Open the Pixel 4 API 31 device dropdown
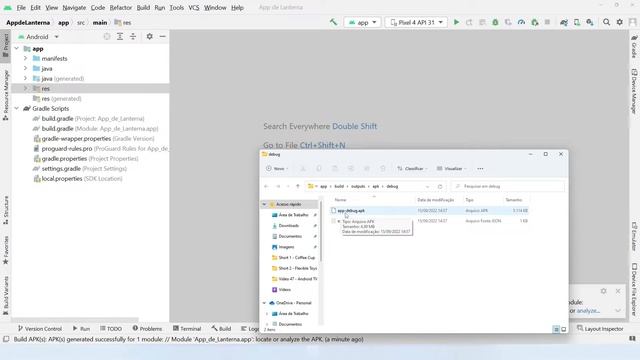 [x=416, y=22]
